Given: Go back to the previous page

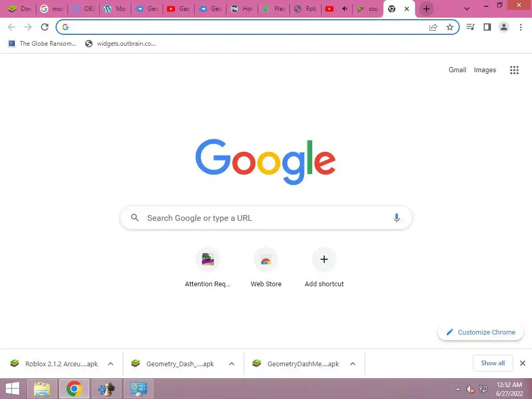Looking at the screenshot, I should point(11,27).
